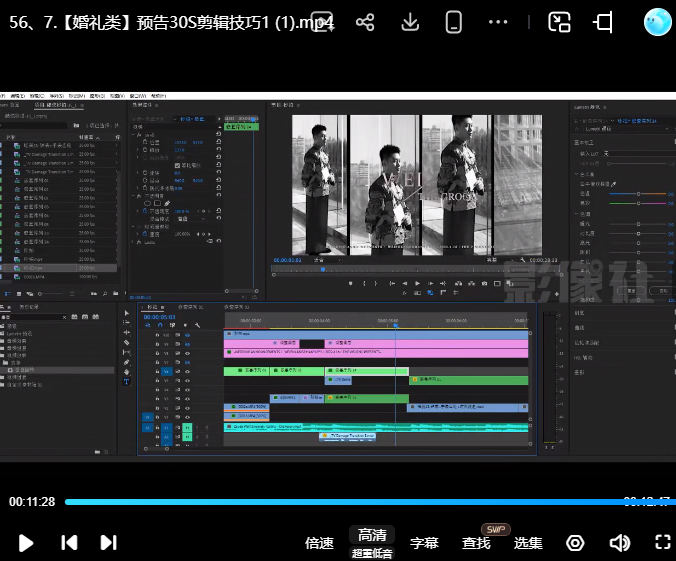The height and width of the screenshot is (561, 676).
Task: Click the user avatar in player header
Action: point(657,22)
